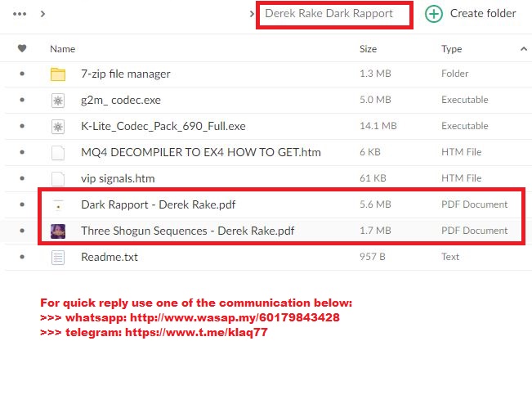The width and height of the screenshot is (532, 395).
Task: Click the 6 KB size value
Action: tap(370, 152)
